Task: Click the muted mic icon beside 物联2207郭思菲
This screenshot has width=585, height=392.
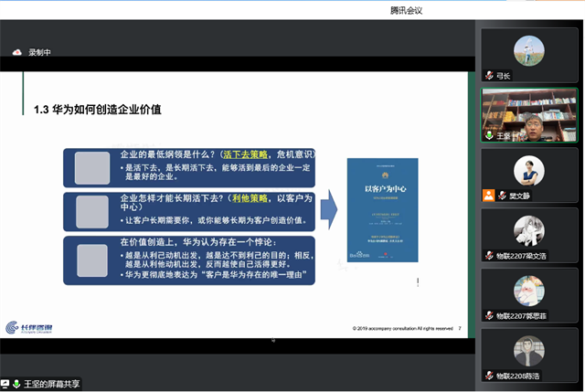Action: pos(490,315)
